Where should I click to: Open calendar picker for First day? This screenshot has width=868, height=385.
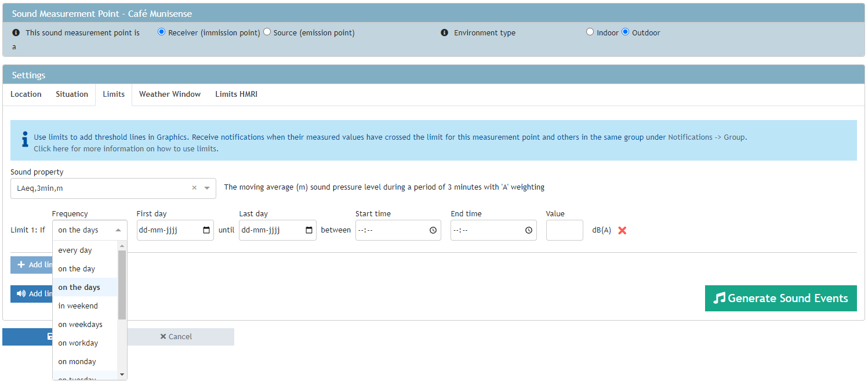pos(206,230)
